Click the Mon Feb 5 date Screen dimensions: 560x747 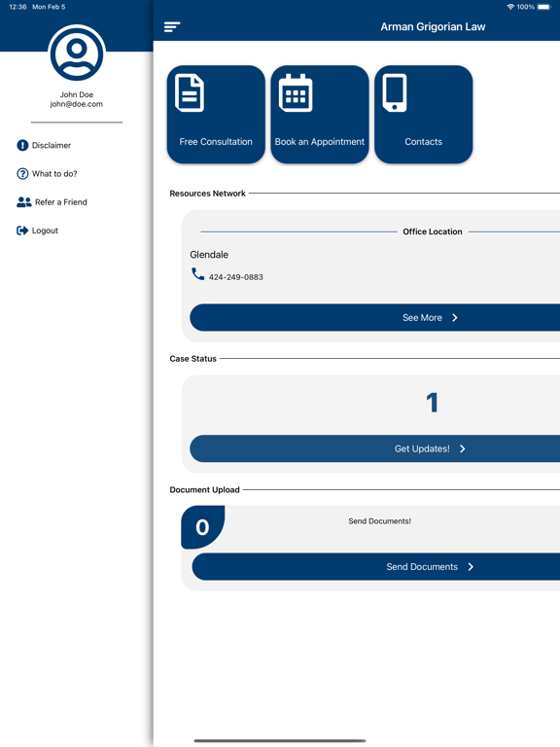click(49, 7)
